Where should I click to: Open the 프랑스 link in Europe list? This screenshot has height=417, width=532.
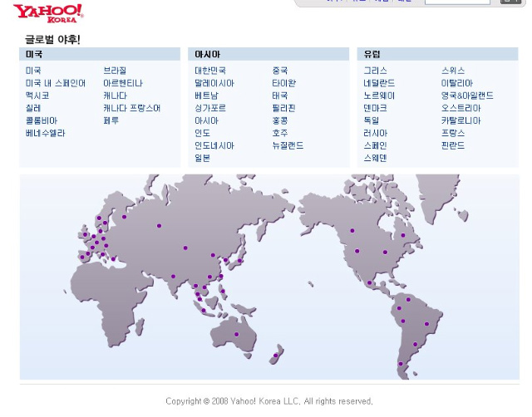point(453,133)
